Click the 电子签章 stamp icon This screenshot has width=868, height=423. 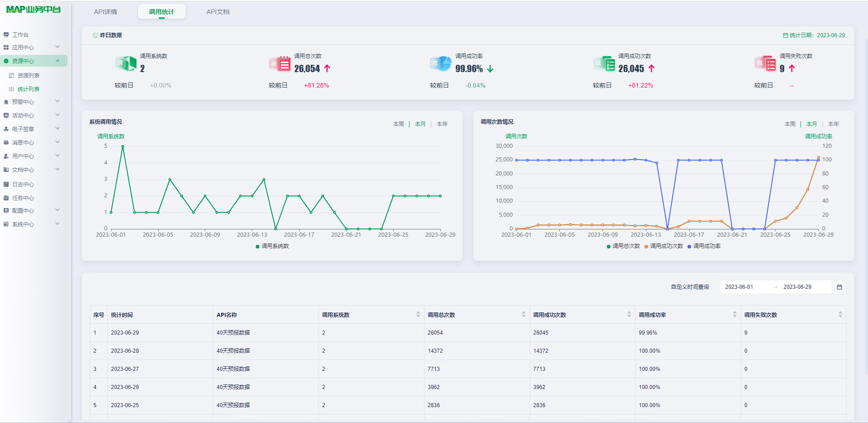click(6, 129)
